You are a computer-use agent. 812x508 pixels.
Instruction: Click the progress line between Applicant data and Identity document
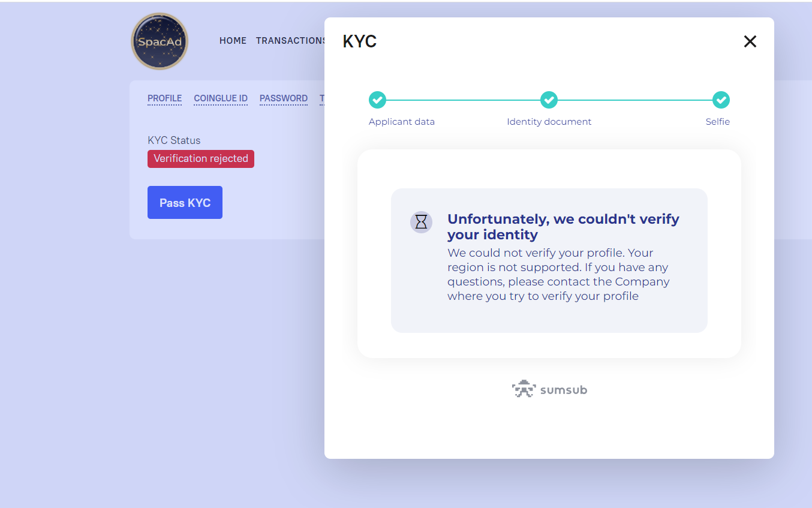click(463, 100)
